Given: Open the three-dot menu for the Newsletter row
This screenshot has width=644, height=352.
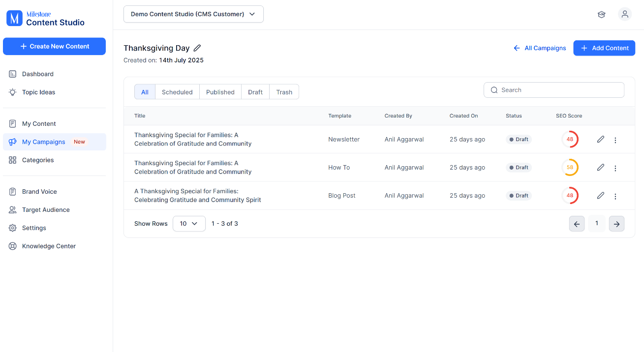Looking at the screenshot, I should pyautogui.click(x=615, y=140).
